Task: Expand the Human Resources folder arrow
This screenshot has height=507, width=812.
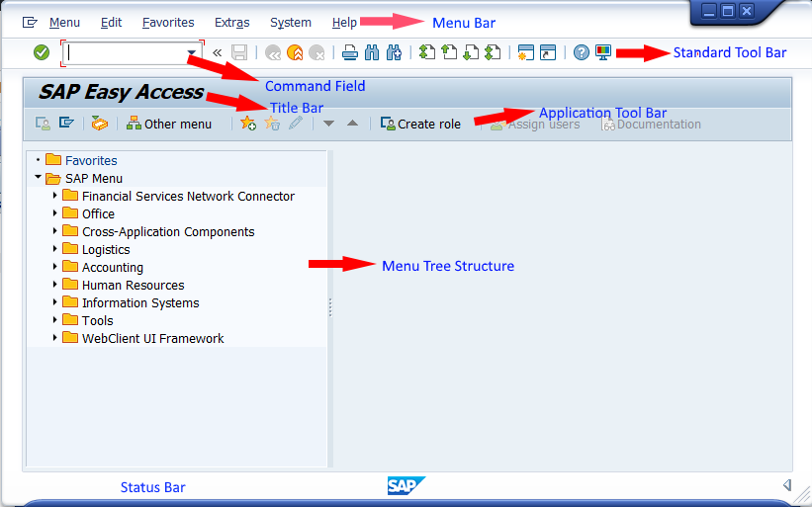Action: pyautogui.click(x=55, y=284)
